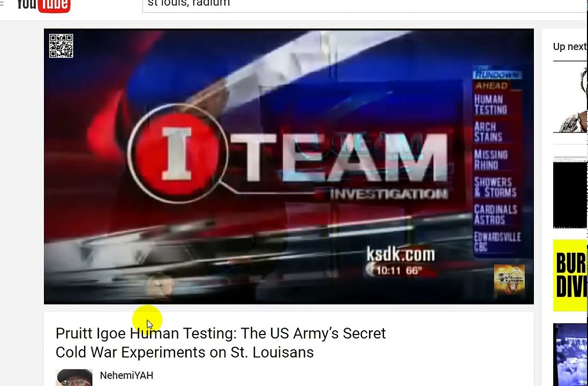The width and height of the screenshot is (588, 386).
Task: Open the NehemiYAH channel avatar
Action: point(74,378)
